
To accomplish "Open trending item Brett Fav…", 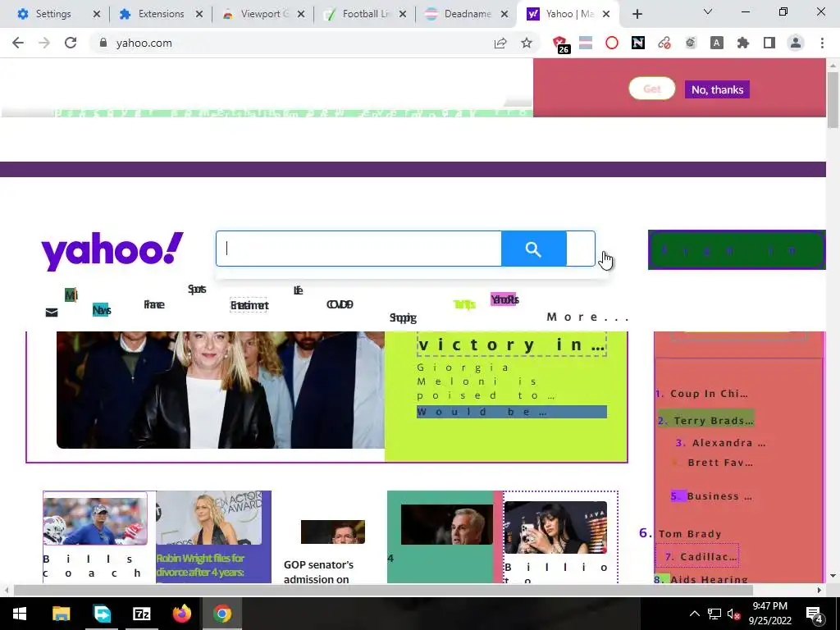I will click(x=720, y=463).
